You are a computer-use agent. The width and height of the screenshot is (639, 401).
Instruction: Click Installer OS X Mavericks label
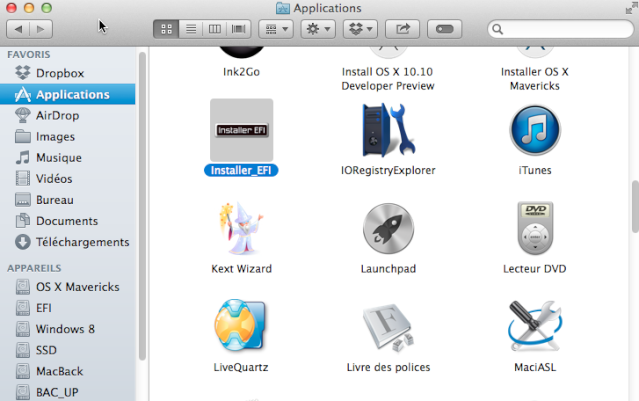tap(535, 79)
